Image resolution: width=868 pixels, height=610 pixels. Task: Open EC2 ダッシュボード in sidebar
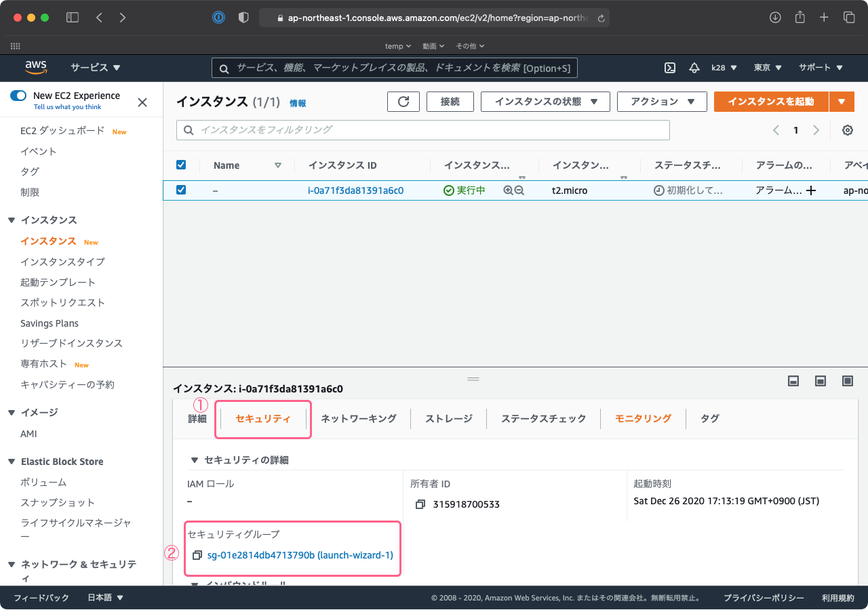pos(62,131)
